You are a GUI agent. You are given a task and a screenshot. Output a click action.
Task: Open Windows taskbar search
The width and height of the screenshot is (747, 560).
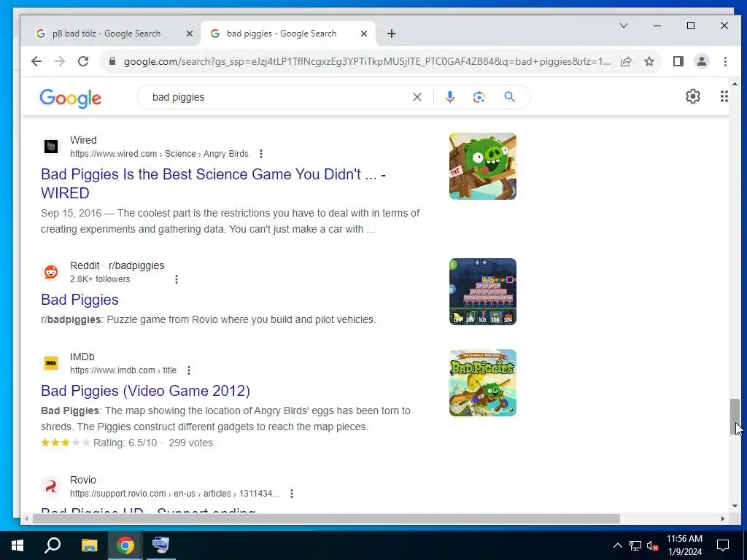53,545
